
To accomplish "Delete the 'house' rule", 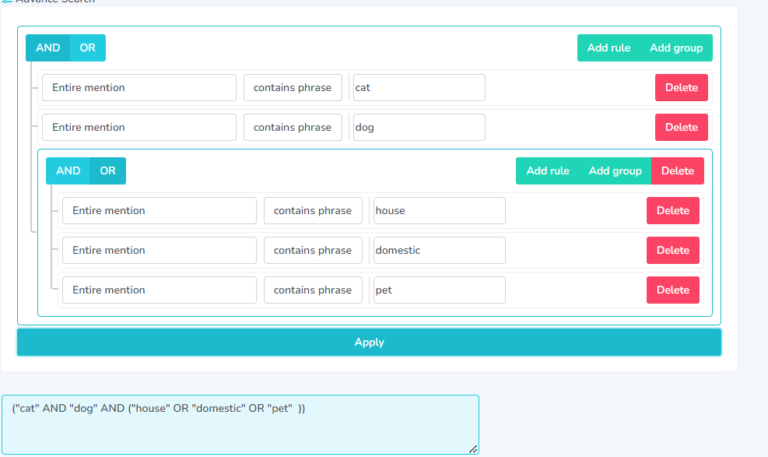I will 673,211.
